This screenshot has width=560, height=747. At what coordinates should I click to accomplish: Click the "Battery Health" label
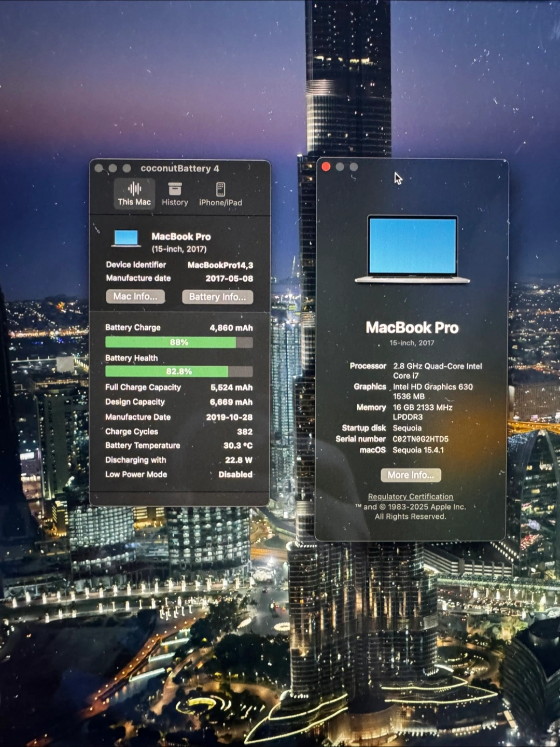(x=131, y=358)
